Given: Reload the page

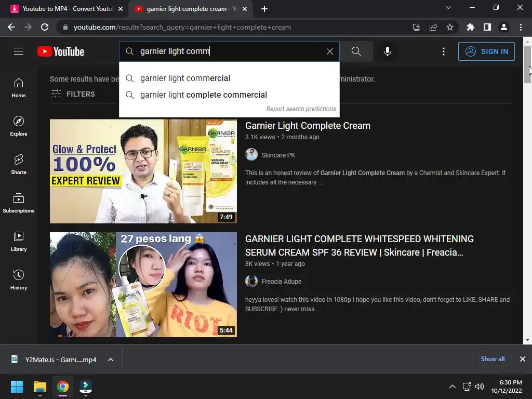Looking at the screenshot, I should [x=45, y=27].
